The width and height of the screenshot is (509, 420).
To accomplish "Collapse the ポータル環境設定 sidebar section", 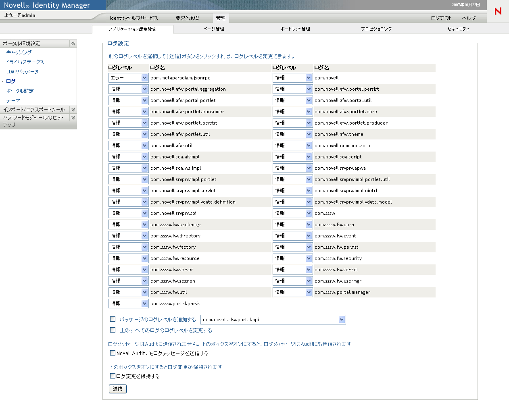I will (x=73, y=44).
